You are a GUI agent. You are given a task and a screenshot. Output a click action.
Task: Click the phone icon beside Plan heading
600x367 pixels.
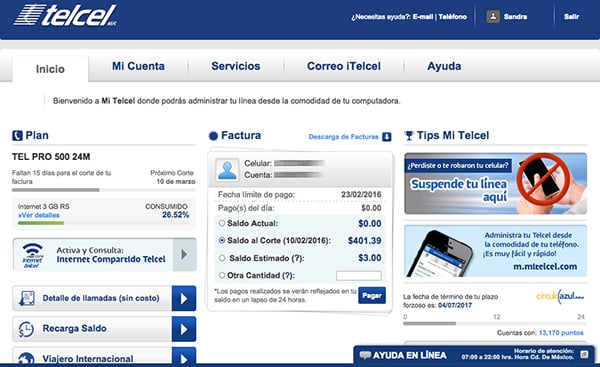pyautogui.click(x=17, y=135)
